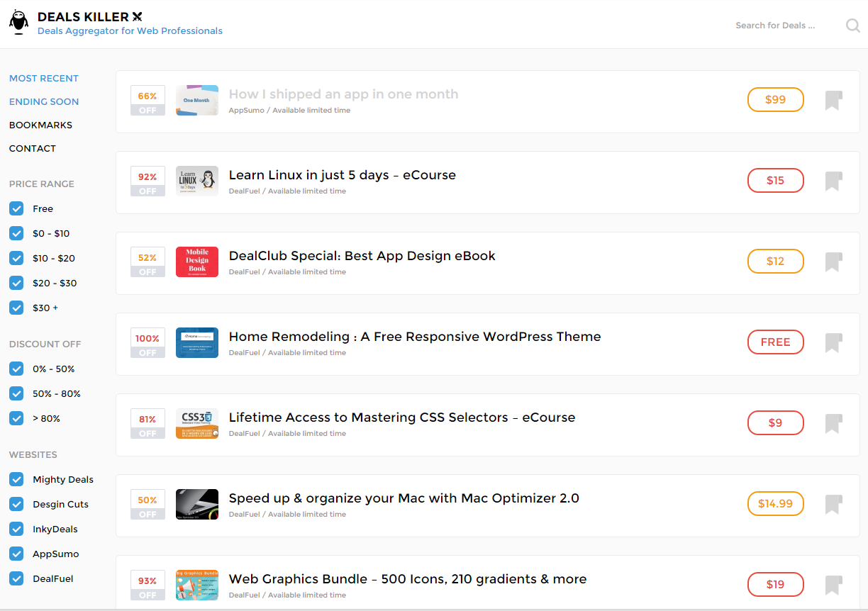This screenshot has width=868, height=611.
Task: Click the 93% OFF discount badge
Action: (148, 585)
